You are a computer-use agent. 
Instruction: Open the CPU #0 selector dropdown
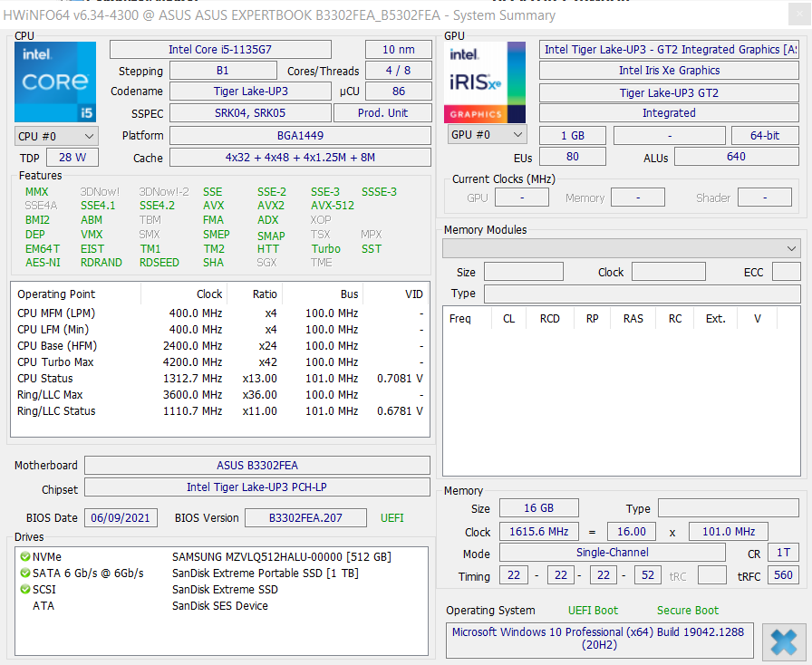tap(56, 136)
